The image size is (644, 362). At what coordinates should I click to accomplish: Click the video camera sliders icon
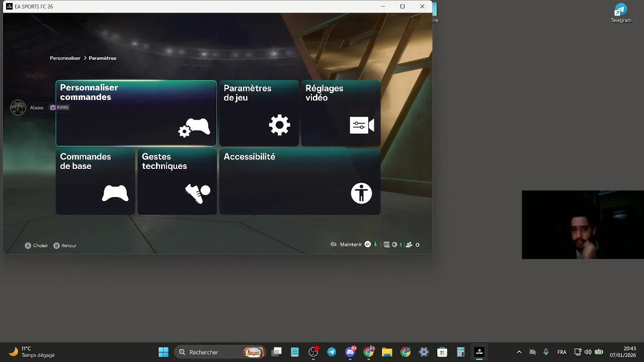(x=362, y=125)
